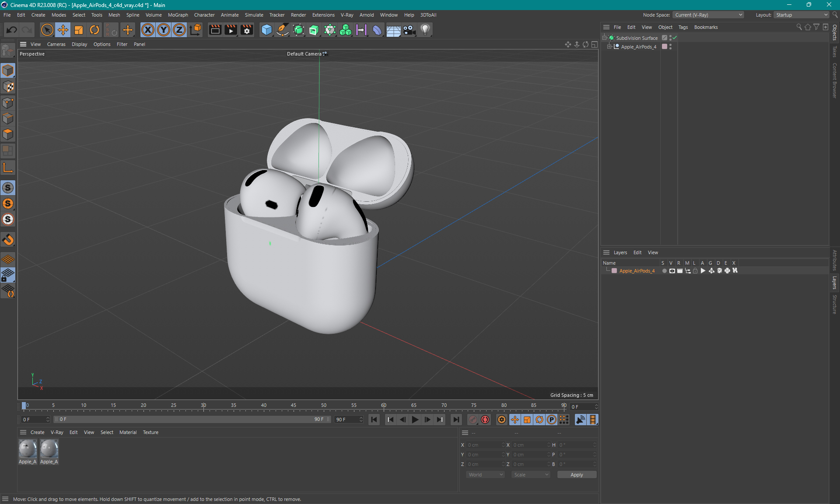840x504 pixels.
Task: Select the Live Selection tool
Action: pos(47,30)
